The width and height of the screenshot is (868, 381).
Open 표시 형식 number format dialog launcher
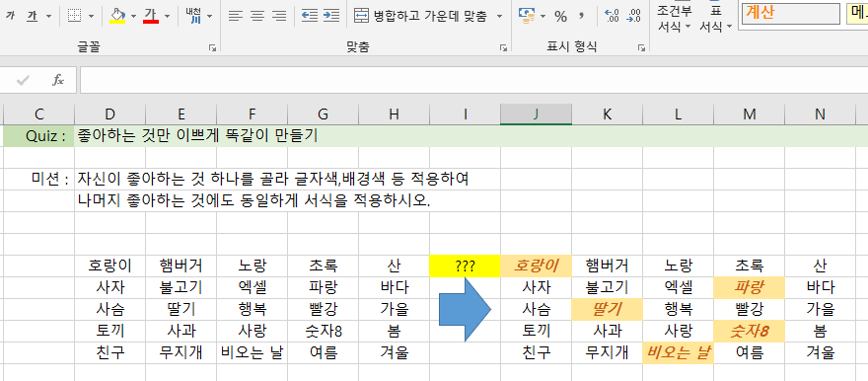(x=641, y=48)
